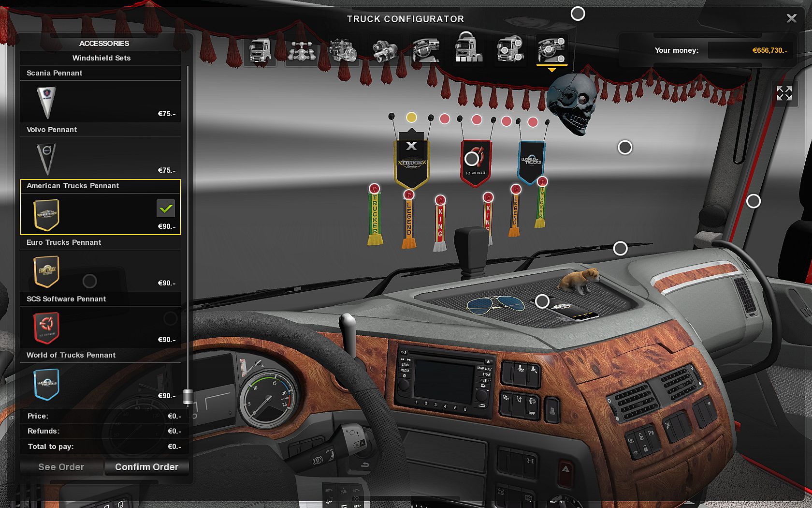Select the slot marker on SCS Software pennant
Image resolution: width=812 pixels, height=508 pixels.
[471, 159]
